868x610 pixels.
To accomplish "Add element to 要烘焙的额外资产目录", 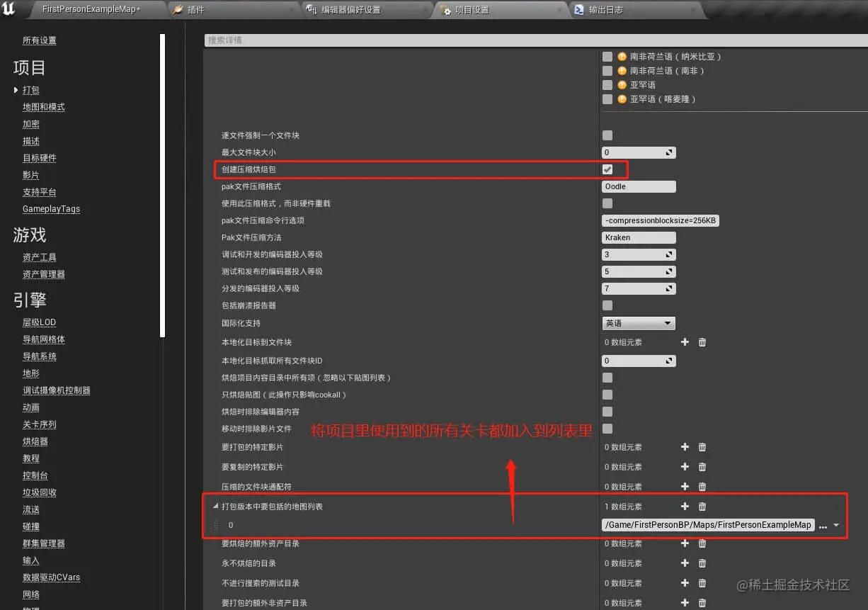I will pyautogui.click(x=685, y=543).
